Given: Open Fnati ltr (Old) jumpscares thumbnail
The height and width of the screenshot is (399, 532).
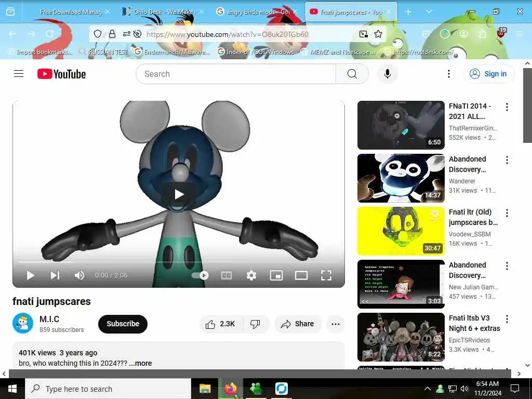Looking at the screenshot, I should 401,231.
